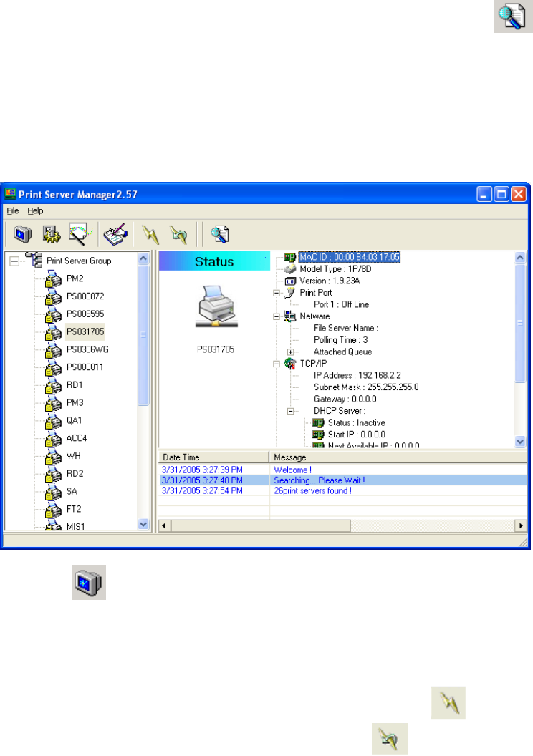
Task: Select print server WH
Action: pyautogui.click(x=73, y=455)
